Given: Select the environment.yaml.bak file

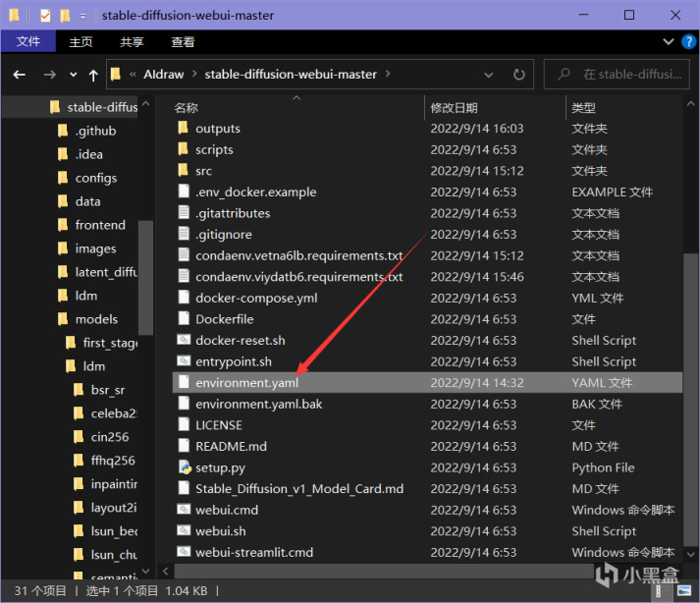Looking at the screenshot, I should 258,404.
